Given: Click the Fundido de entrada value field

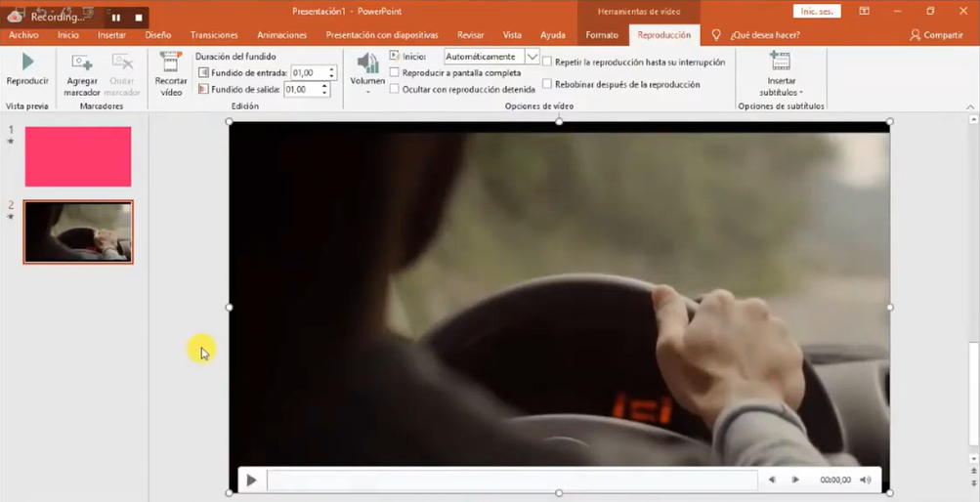Looking at the screenshot, I should point(309,73).
